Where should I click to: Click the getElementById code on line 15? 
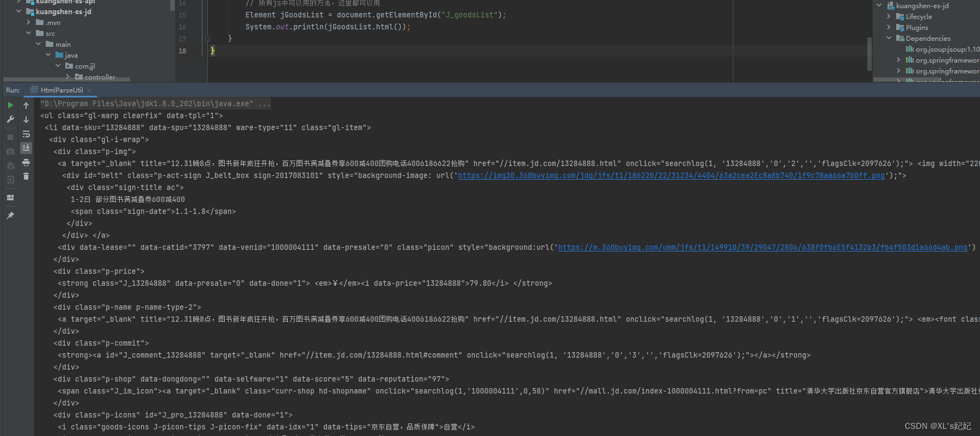[375, 15]
